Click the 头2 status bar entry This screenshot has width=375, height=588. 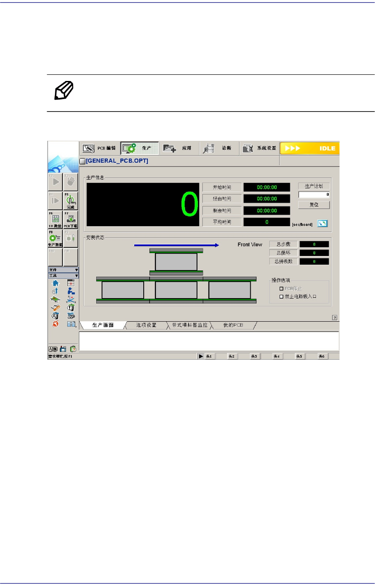pos(232,356)
